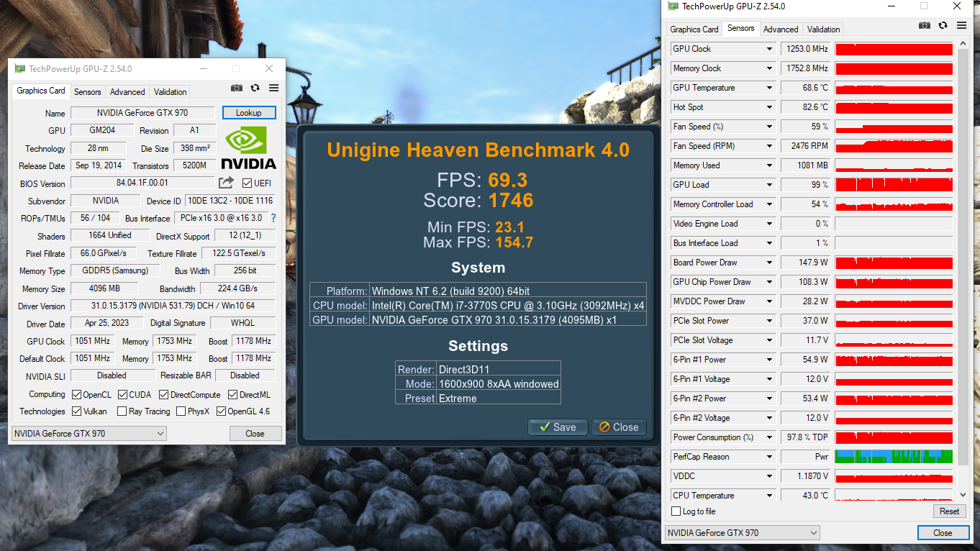
Task: Switch to Advanced tab in Graphics Card window
Action: (127, 92)
